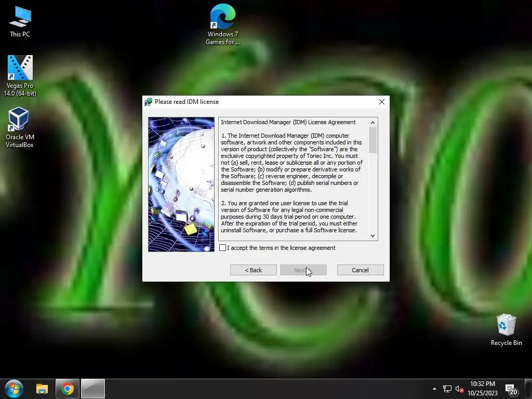Click the Back button in IDM installer
The width and height of the screenshot is (532, 399).
[x=253, y=270]
